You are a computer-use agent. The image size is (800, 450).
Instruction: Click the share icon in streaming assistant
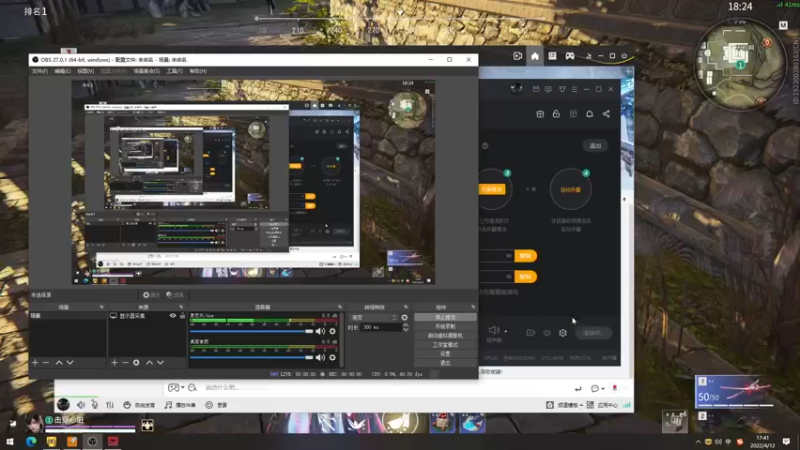click(x=606, y=114)
